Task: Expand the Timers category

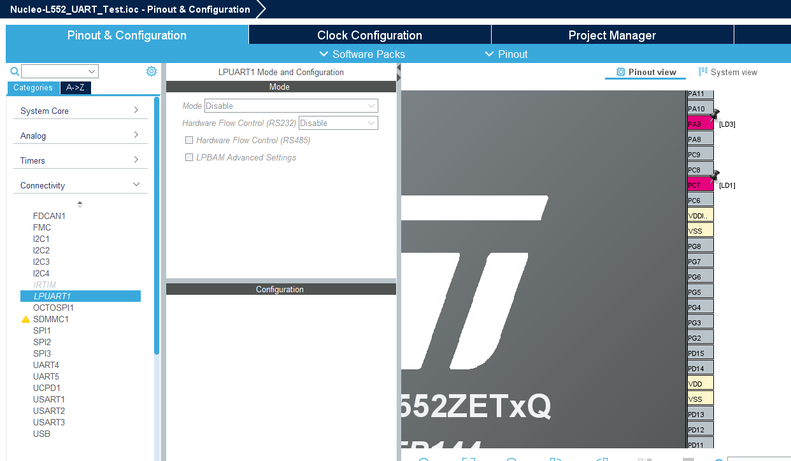Action: click(80, 160)
